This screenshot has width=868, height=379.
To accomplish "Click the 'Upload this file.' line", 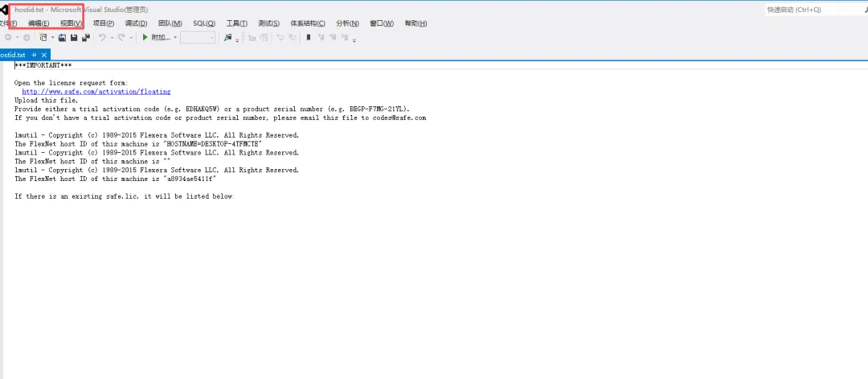I will coord(47,101).
